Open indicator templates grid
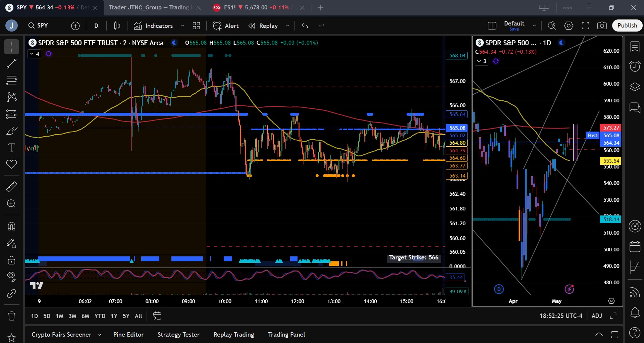Screen dimensions: 644x343 (x=196, y=26)
